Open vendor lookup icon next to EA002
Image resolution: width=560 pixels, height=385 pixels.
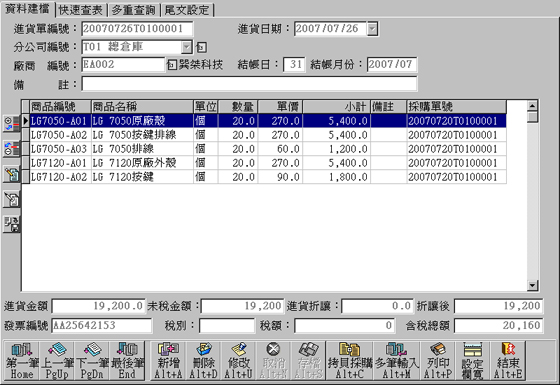[172, 65]
